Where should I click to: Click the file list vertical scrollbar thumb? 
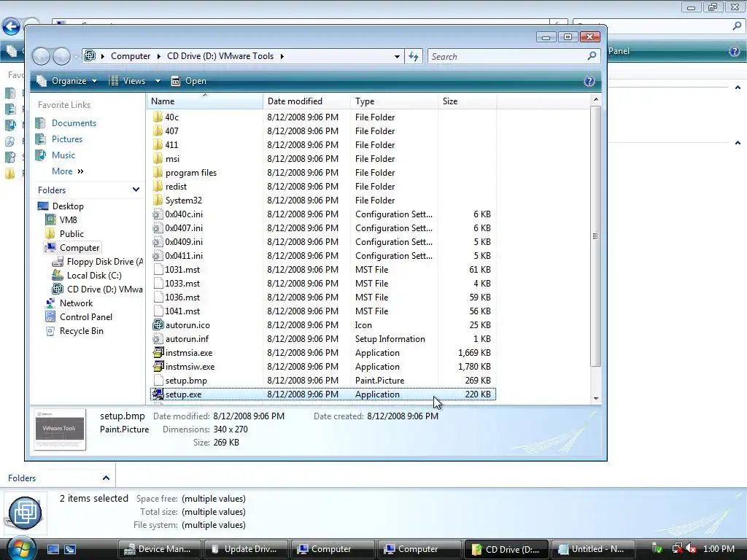[x=595, y=236]
